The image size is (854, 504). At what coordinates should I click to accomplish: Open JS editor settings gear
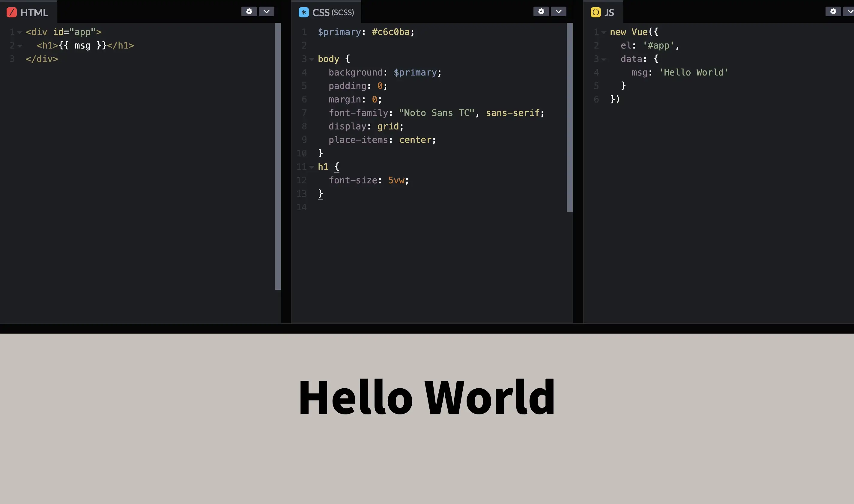(x=833, y=12)
